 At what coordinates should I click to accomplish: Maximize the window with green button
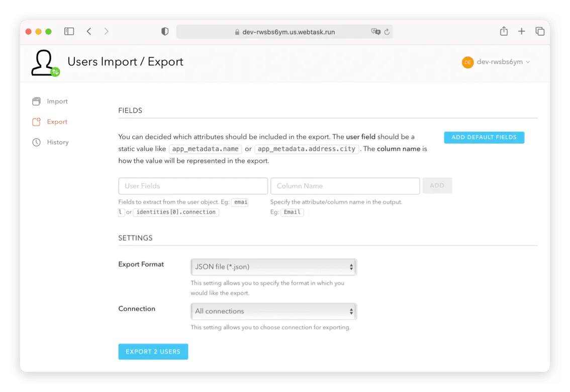48,32
